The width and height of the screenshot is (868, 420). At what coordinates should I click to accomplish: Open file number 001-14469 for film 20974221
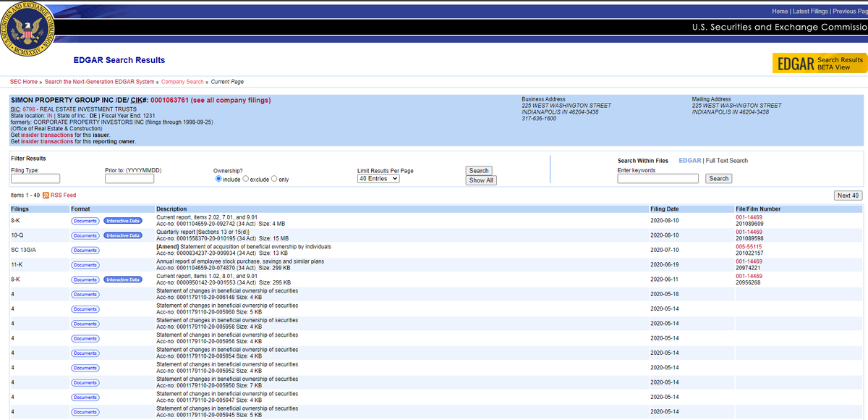point(749,261)
